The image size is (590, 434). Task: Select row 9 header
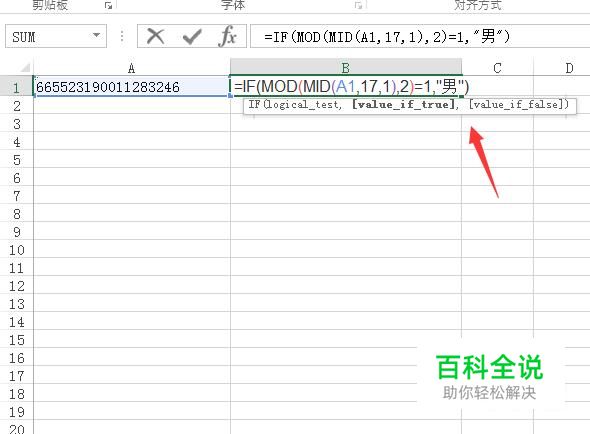[x=17, y=232]
